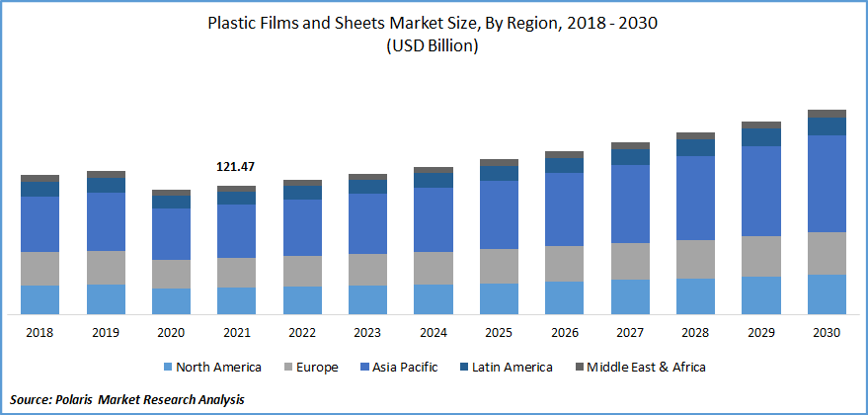
Task: Click the Middle East & Africa legend swatch
Action: tap(580, 367)
